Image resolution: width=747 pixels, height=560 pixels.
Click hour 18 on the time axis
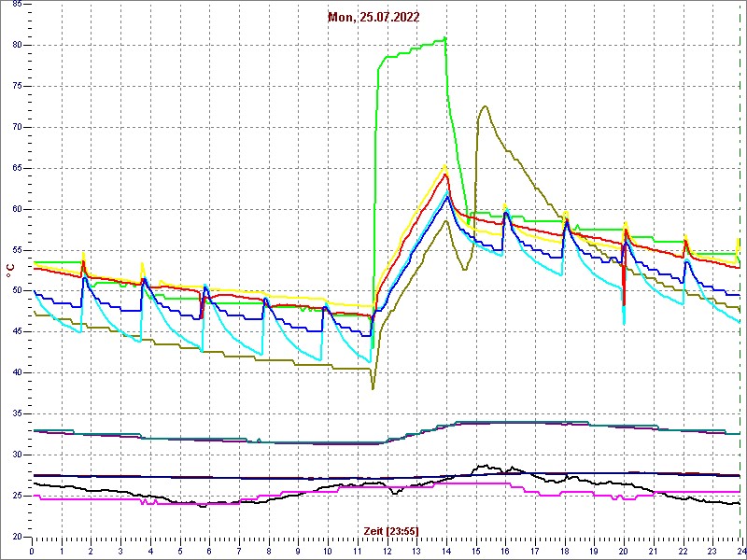[565, 551]
